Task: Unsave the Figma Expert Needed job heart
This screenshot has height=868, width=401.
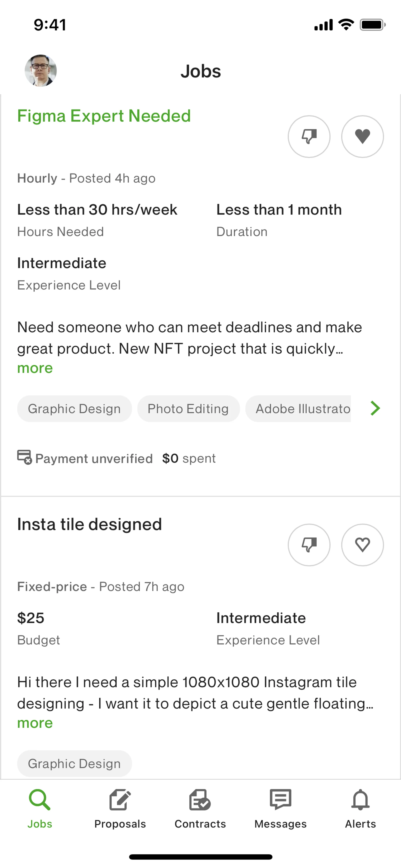Action: click(x=362, y=137)
